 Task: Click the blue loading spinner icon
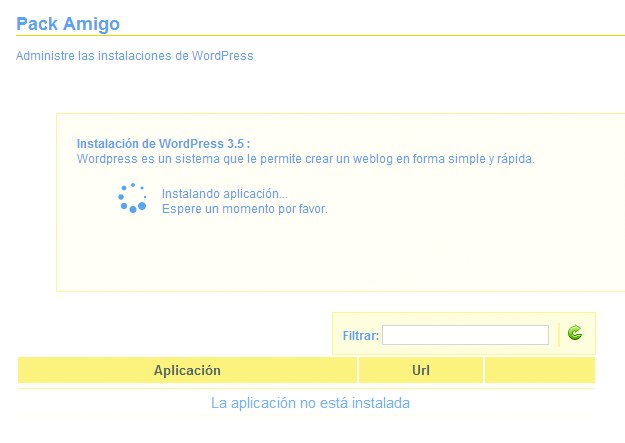point(132,198)
